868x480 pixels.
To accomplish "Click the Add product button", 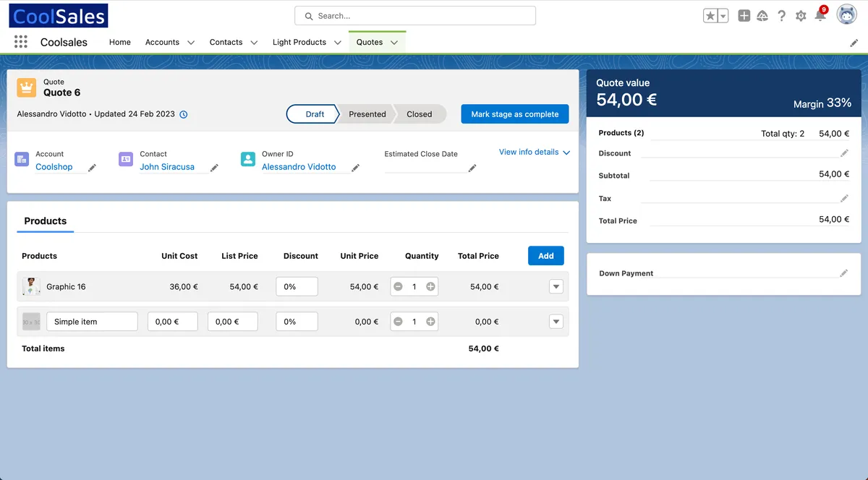I will pyautogui.click(x=546, y=256).
